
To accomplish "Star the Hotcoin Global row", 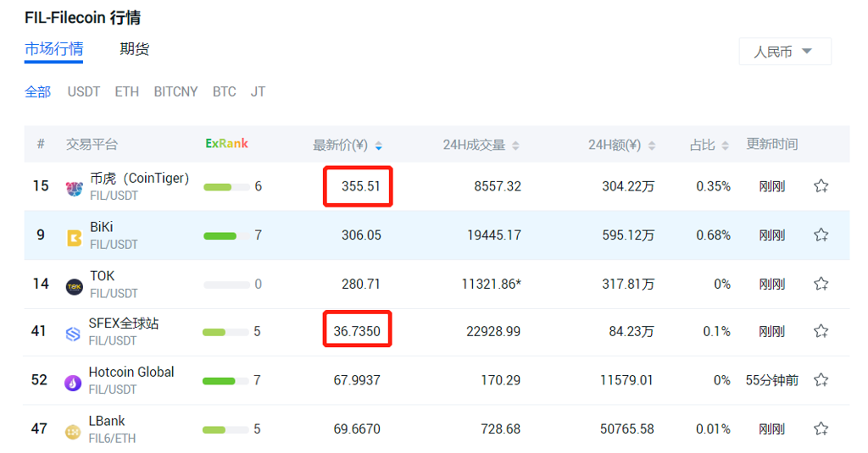I will click(x=821, y=380).
